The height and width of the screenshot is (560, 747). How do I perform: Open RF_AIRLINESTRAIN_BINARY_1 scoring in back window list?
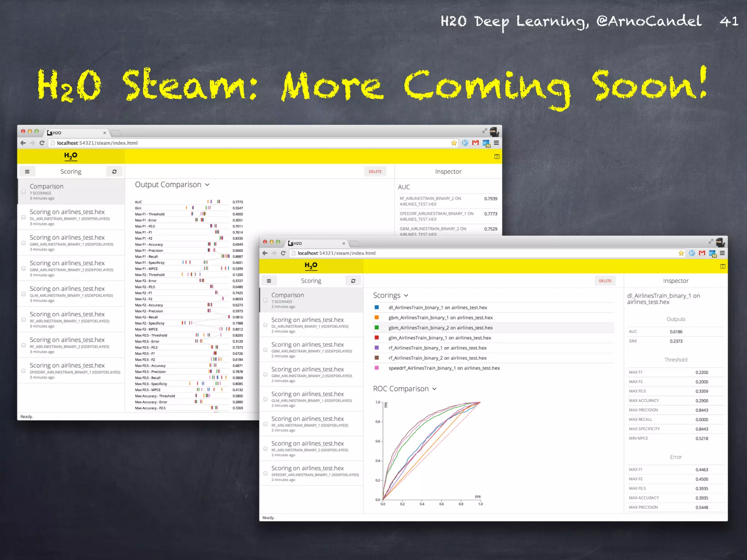pos(71,319)
